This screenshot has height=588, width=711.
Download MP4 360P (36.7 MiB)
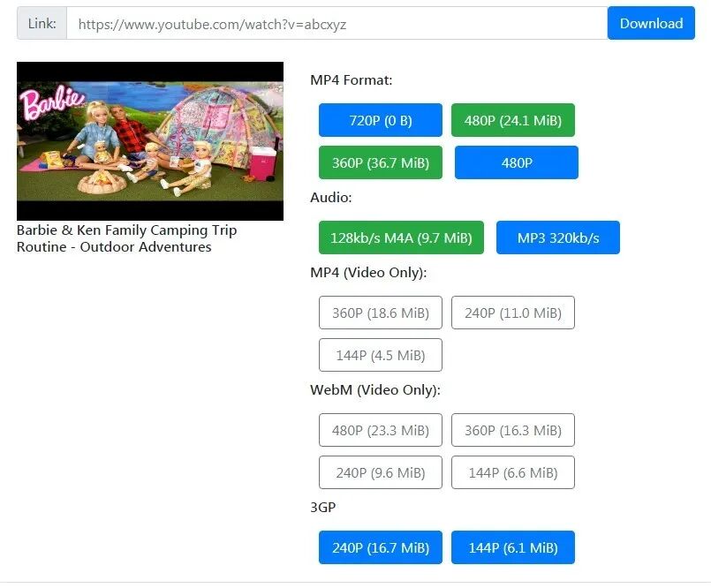[x=381, y=162]
